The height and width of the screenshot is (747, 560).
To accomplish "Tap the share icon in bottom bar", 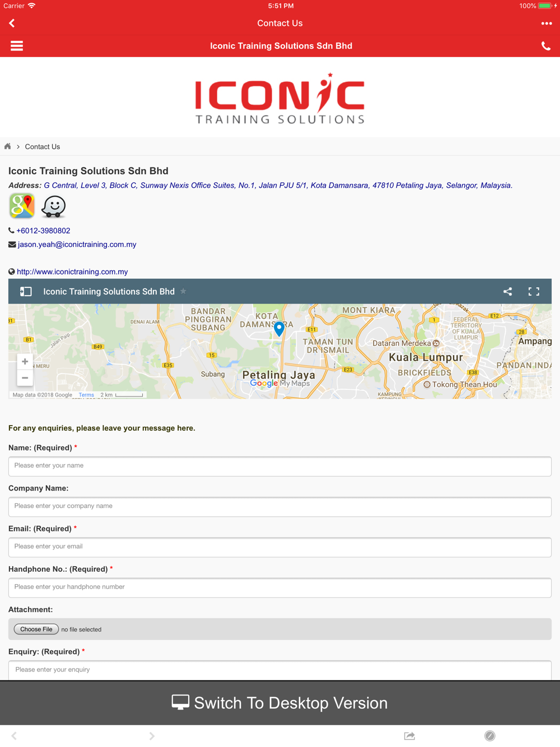I will [x=409, y=736].
